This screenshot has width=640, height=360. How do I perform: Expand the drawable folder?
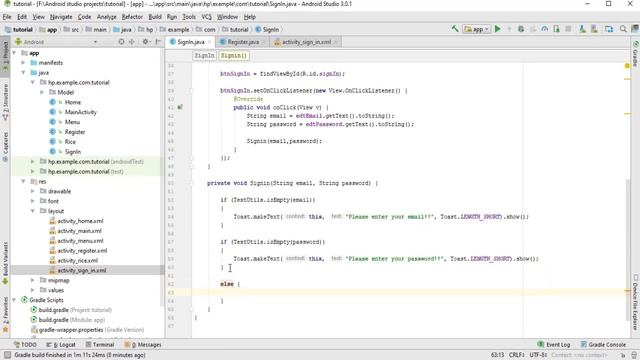[x=33, y=191]
